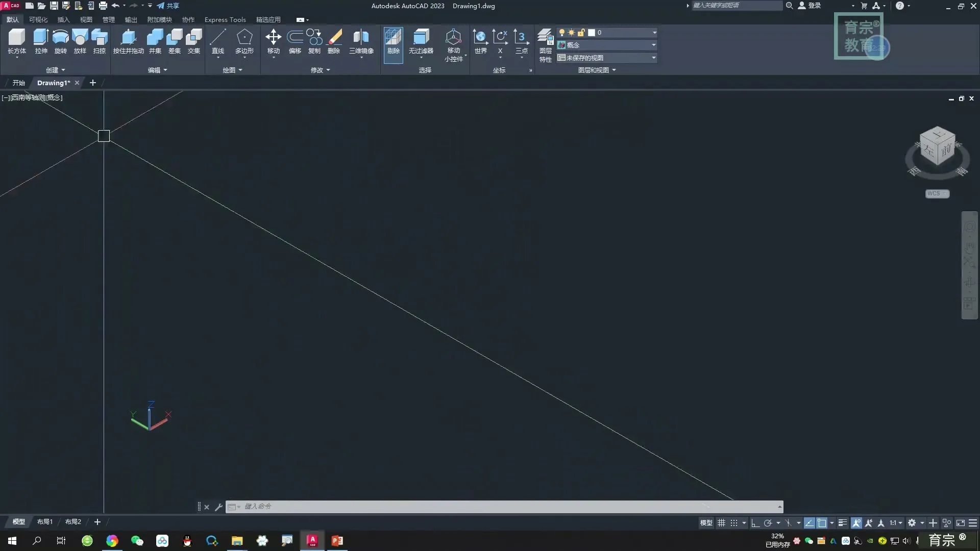
Task: Choose the 移动 move tool
Action: [x=273, y=41]
